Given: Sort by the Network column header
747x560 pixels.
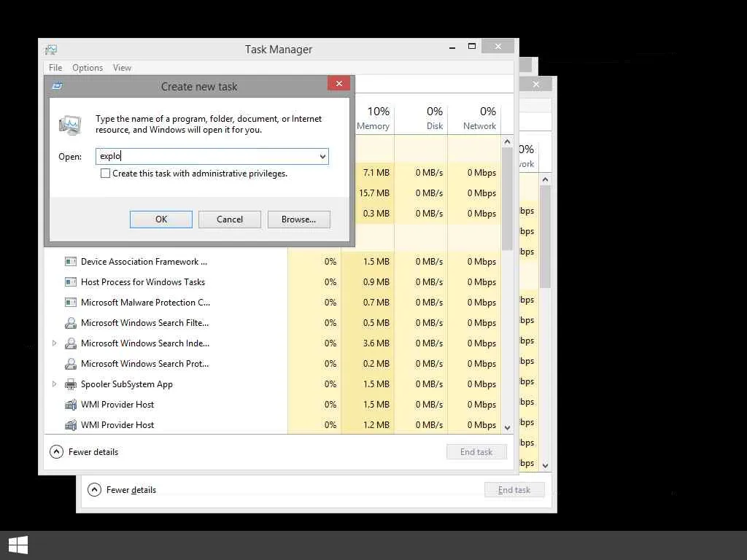Looking at the screenshot, I should pos(474,118).
